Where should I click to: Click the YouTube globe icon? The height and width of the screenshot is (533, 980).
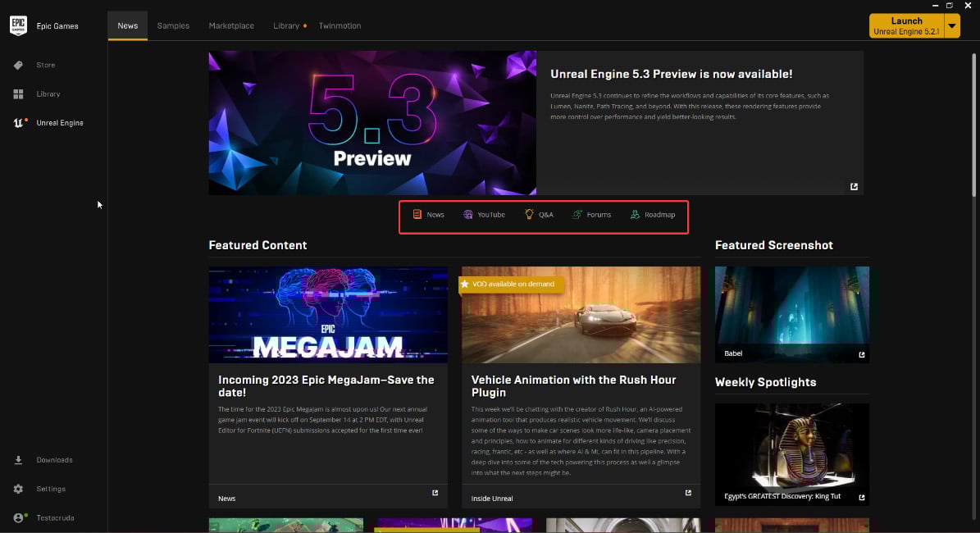[467, 214]
